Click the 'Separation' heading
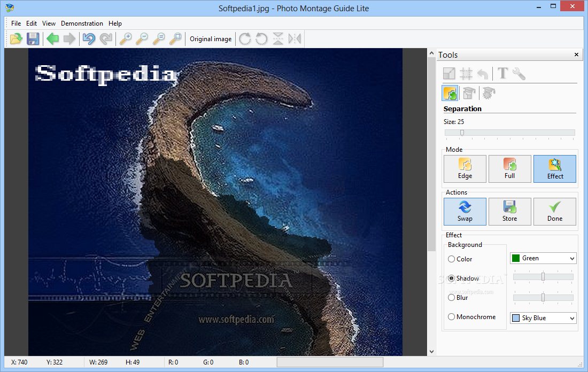Screen dimensions: 588x372 pyautogui.click(x=462, y=108)
